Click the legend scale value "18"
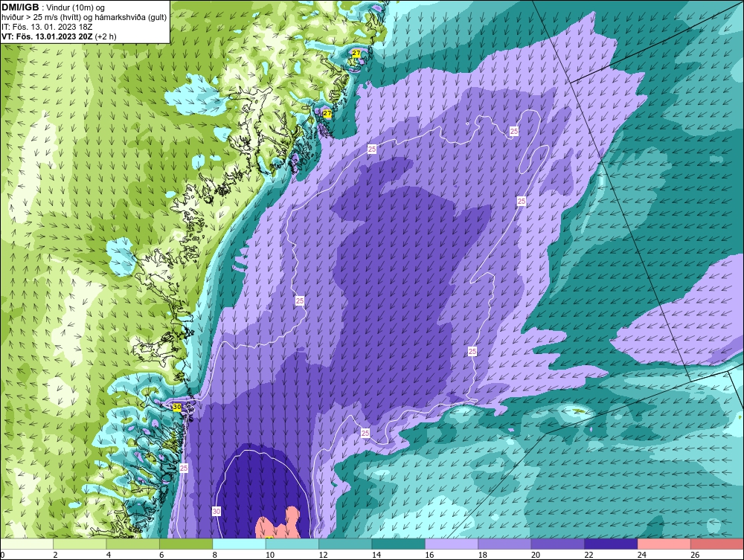The width and height of the screenshot is (744, 560). 483,555
